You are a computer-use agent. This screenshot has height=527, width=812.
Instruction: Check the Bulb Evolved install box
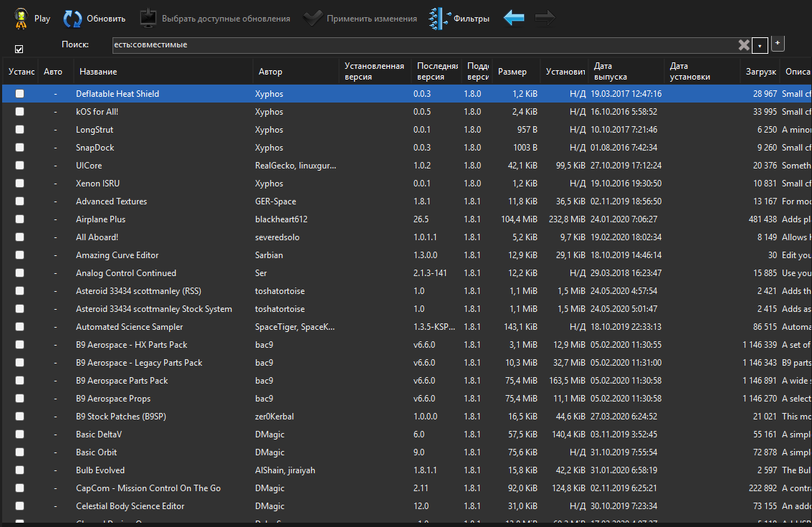click(19, 470)
